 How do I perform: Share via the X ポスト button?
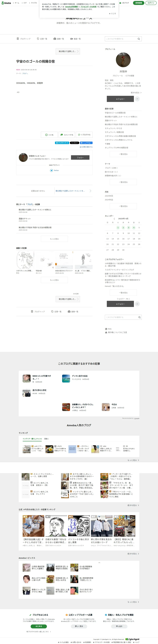point(74,143)
